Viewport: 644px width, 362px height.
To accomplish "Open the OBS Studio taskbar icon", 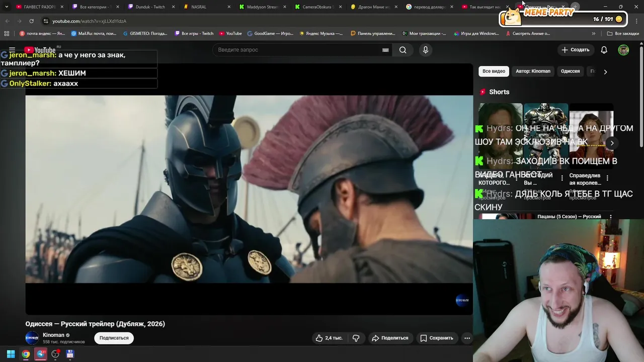I will [55, 354].
